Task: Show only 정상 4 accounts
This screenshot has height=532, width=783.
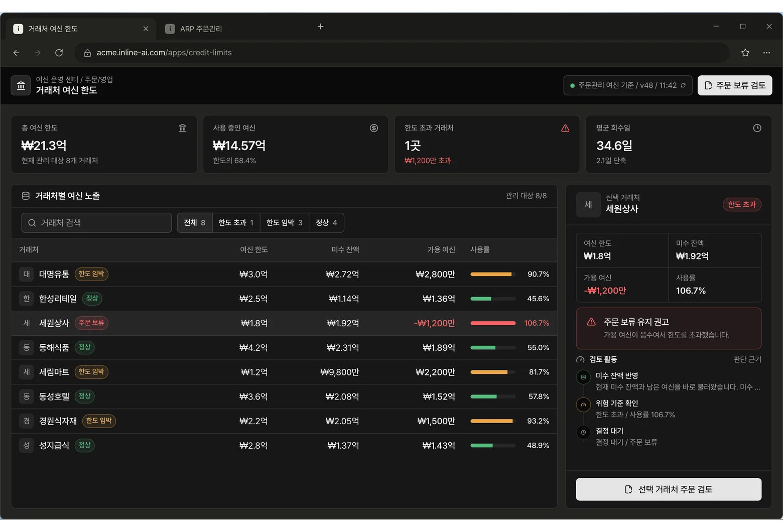Action: point(326,223)
